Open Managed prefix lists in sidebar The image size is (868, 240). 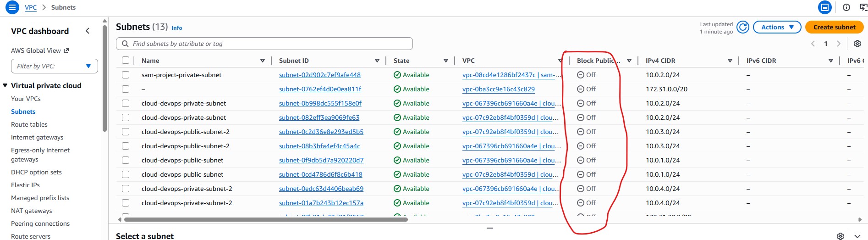[x=40, y=198]
